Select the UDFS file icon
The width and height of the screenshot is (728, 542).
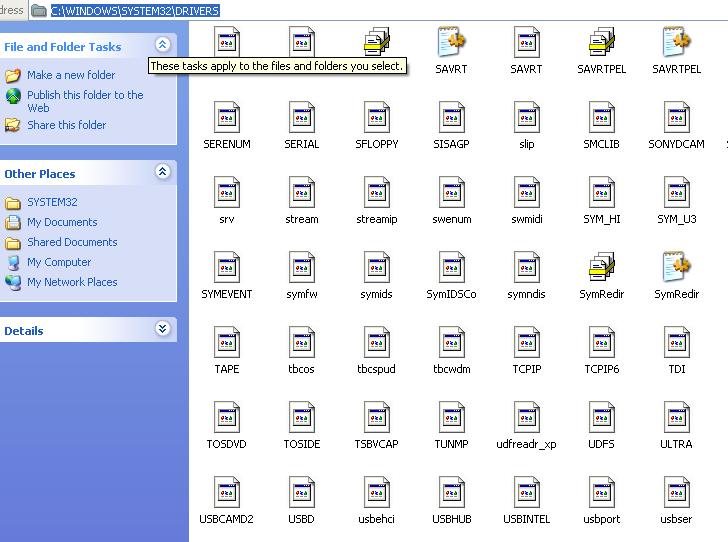coord(601,418)
